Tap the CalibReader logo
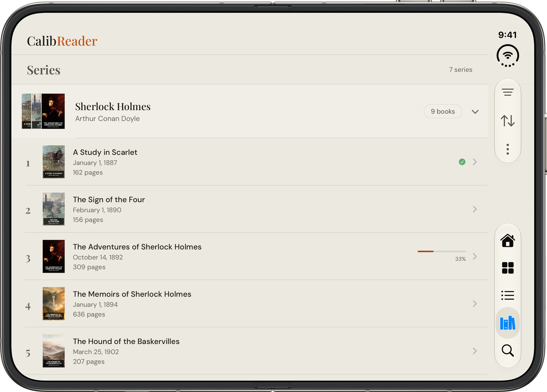 (x=62, y=41)
